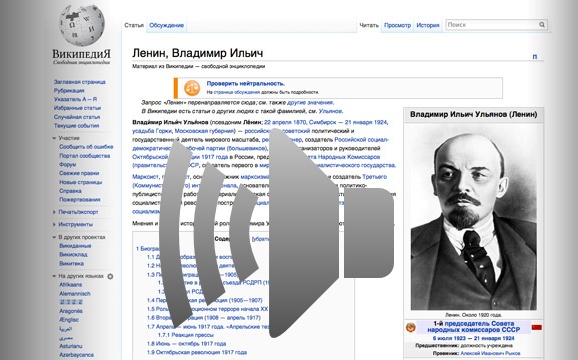Image resolution: width=578 pixels, height=360 pixels.
Task: Jump to 1.8 Июнь — октябрь 1917 года
Action: click(x=186, y=344)
